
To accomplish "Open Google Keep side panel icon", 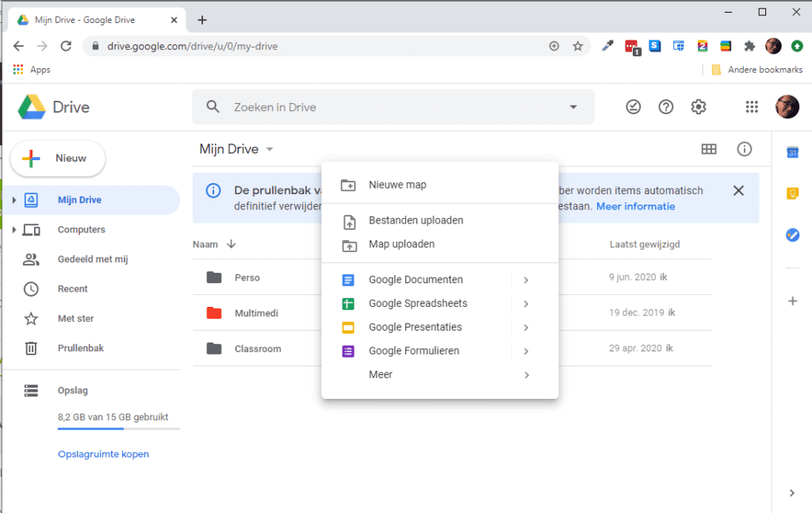I will pos(792,193).
